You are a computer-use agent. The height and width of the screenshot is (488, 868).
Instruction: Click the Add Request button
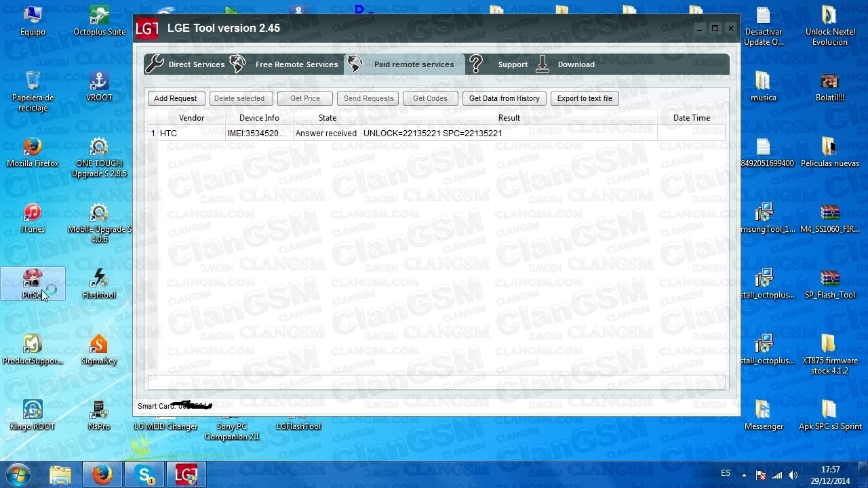[x=176, y=98]
